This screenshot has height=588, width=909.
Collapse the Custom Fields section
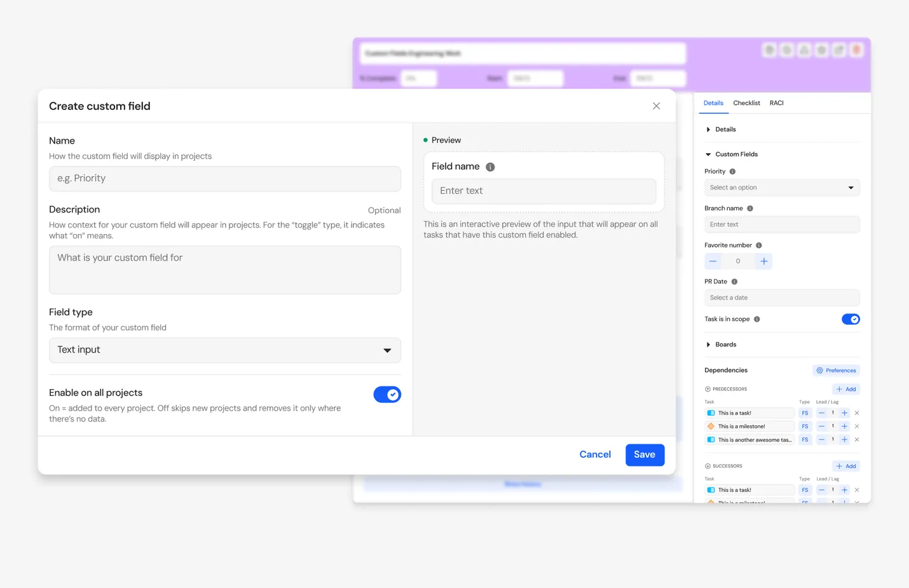732,154
